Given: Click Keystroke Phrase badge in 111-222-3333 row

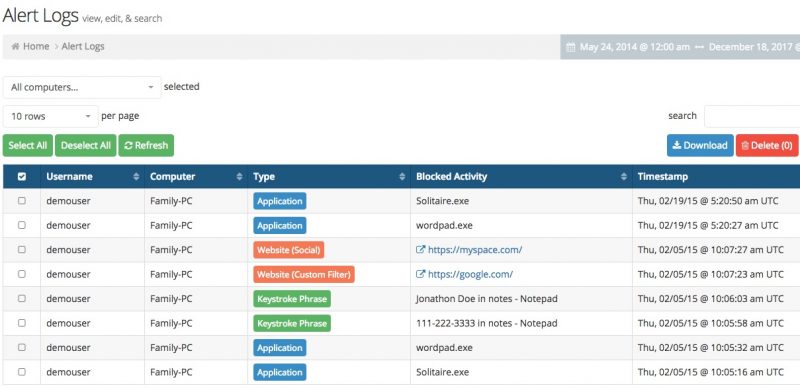Looking at the screenshot, I should point(292,324).
